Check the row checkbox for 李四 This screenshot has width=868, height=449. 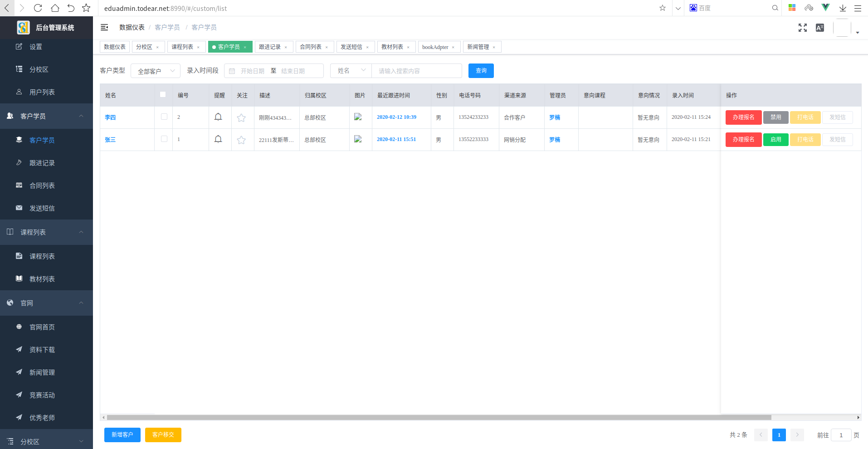(x=164, y=117)
